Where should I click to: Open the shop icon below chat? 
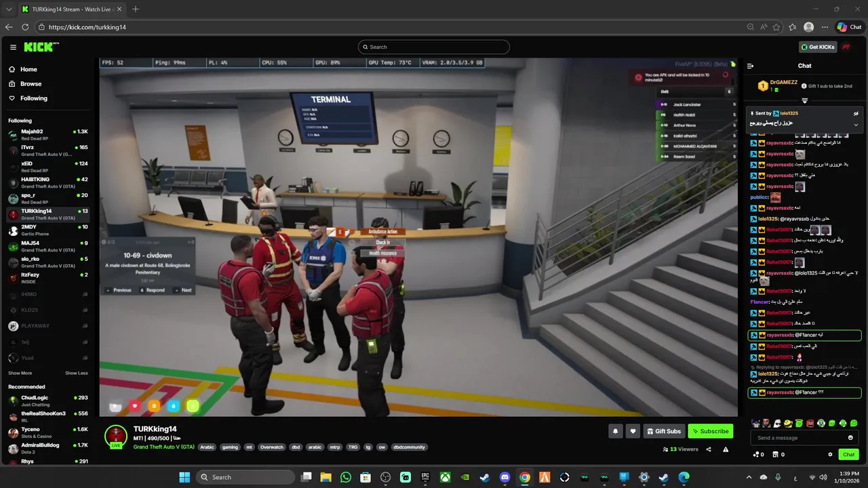click(x=779, y=455)
